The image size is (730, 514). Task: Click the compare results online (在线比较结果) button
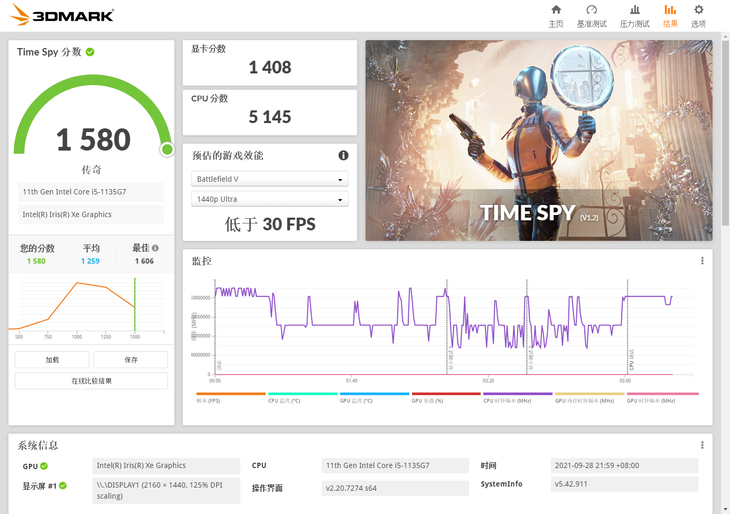91,381
